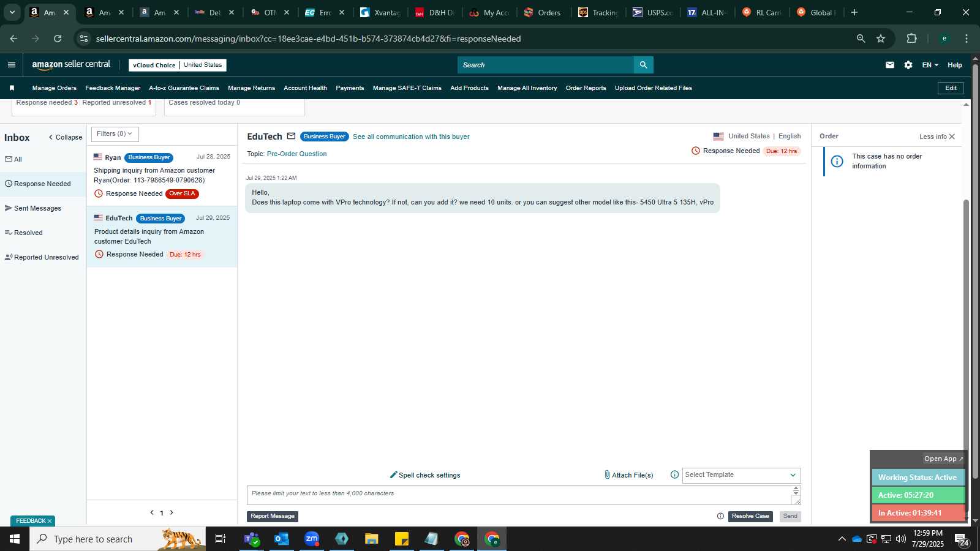The width and height of the screenshot is (980, 551).
Task: Open Outlook from the taskbar
Action: pos(281,539)
